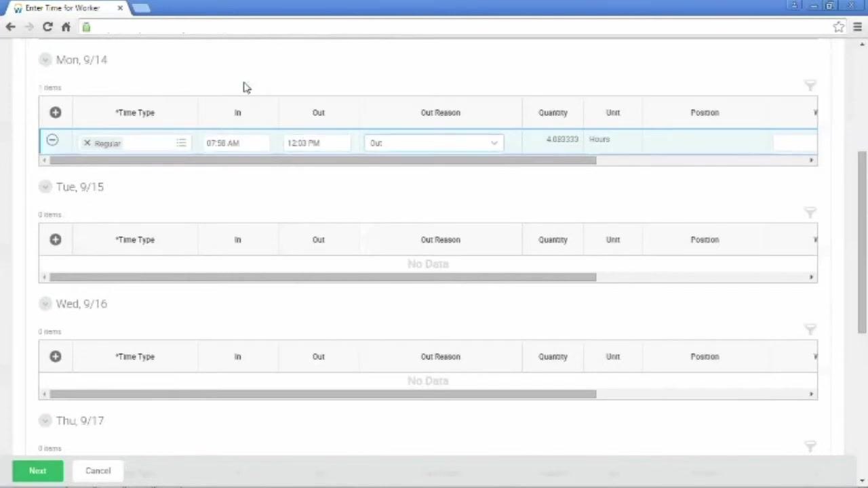Image resolution: width=868 pixels, height=488 pixels.
Task: Click the Position header in Tuesday grid
Action: (x=705, y=239)
